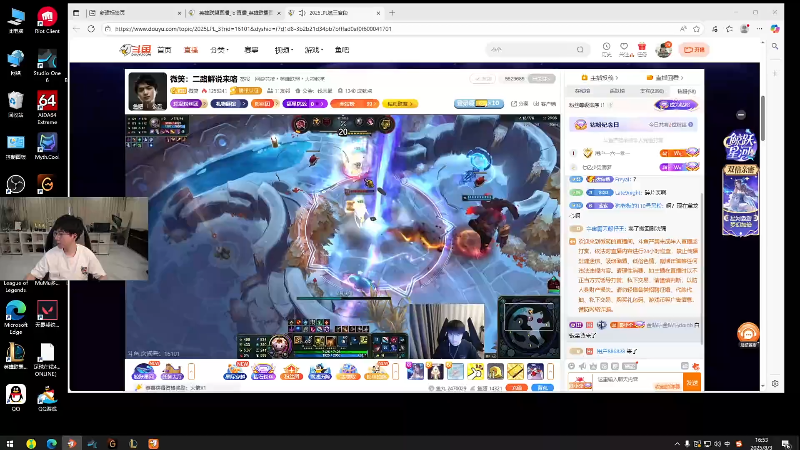
Task: Expand the first gift bar arrow
Action: [192, 371]
